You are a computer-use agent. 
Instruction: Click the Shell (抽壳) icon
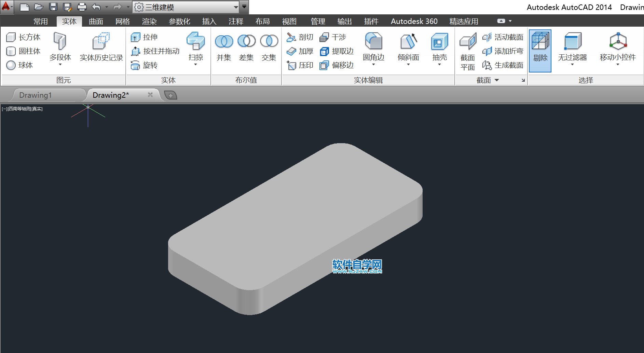[x=439, y=41]
